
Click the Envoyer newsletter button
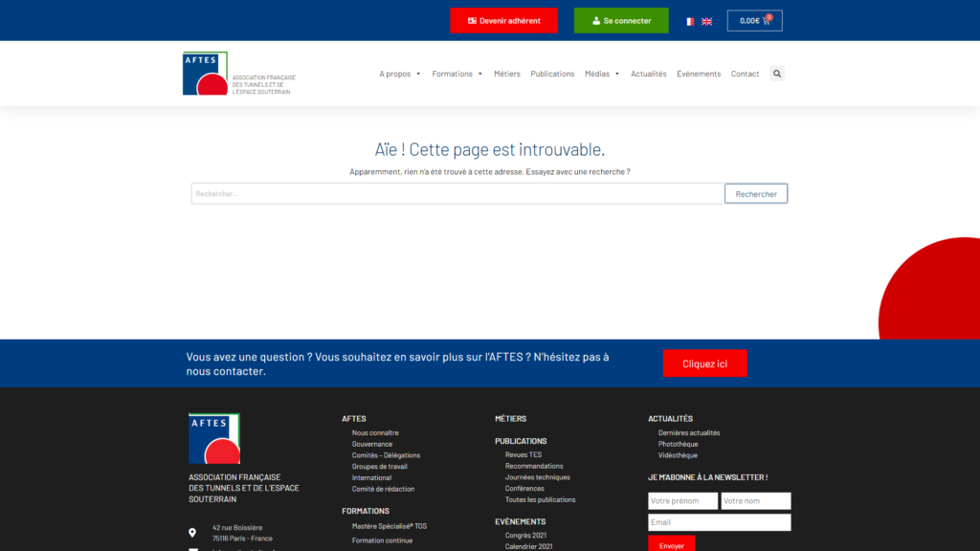671,544
